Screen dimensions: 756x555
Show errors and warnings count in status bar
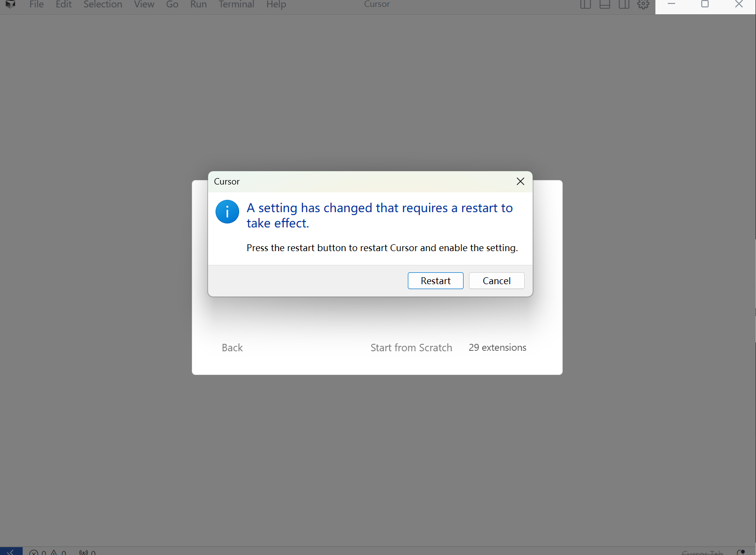pyautogui.click(x=48, y=552)
